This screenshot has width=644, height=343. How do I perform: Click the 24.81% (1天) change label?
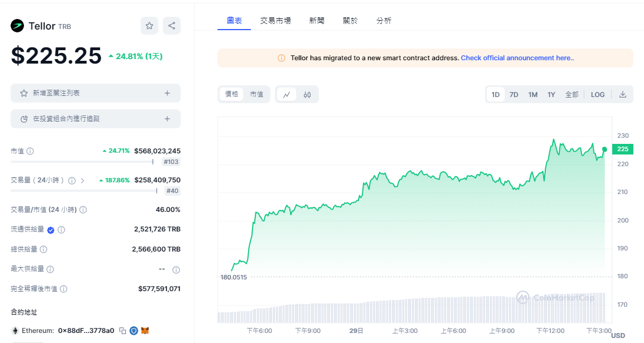pyautogui.click(x=135, y=56)
